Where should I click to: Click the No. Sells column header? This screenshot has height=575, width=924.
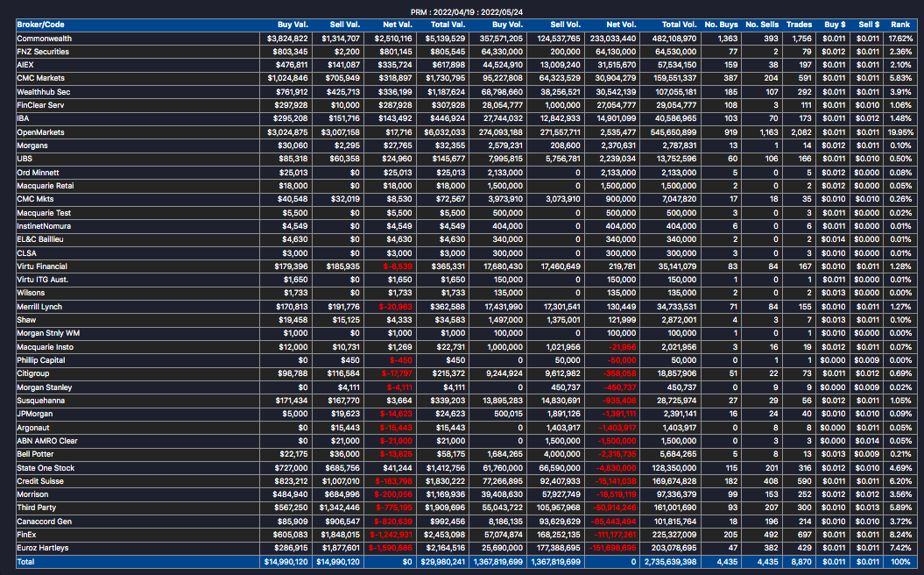pyautogui.click(x=762, y=25)
